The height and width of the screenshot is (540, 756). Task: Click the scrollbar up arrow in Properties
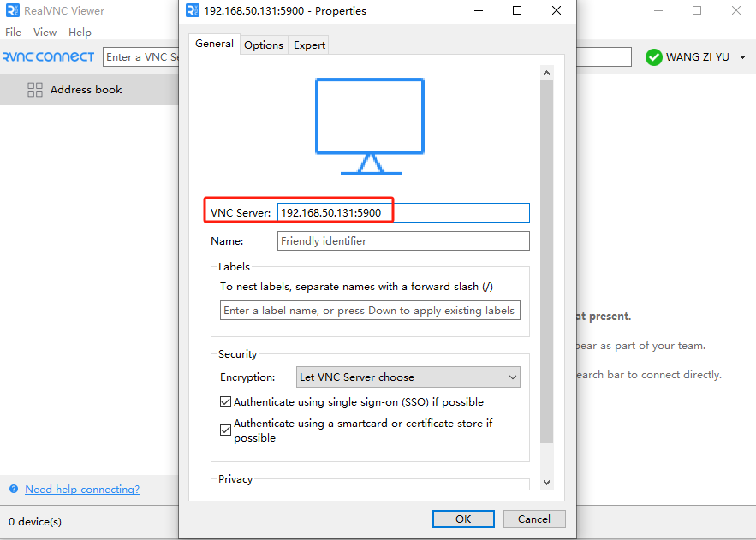[x=546, y=73]
